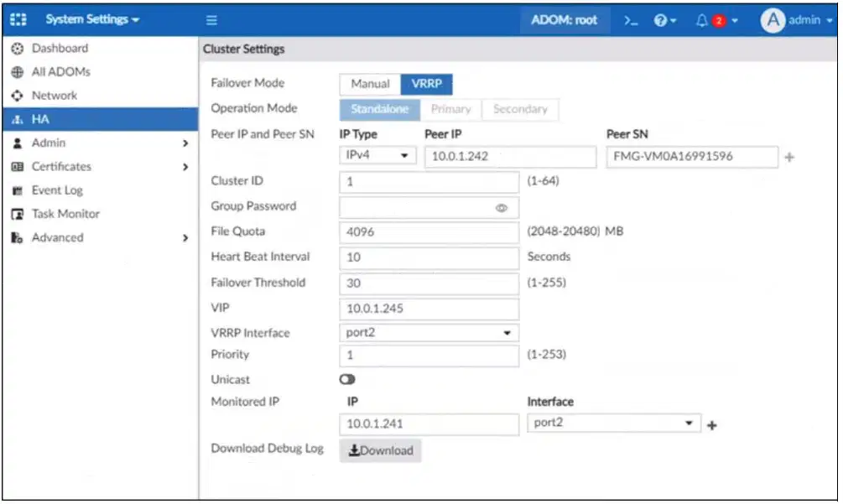
Task: Click the VIP field 10.0.1.245
Action: 429,309
